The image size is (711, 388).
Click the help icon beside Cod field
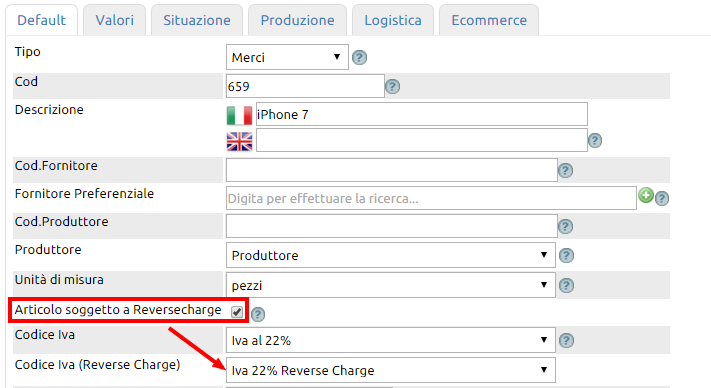coord(392,87)
